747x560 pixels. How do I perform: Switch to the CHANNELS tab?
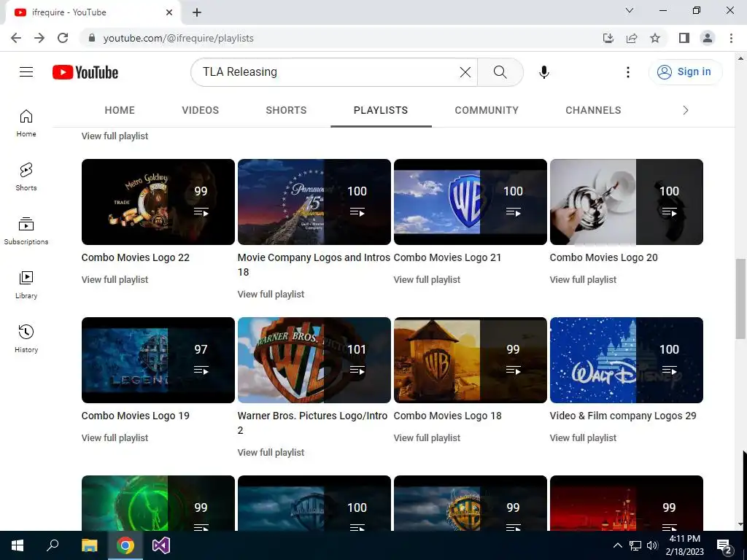(x=593, y=110)
